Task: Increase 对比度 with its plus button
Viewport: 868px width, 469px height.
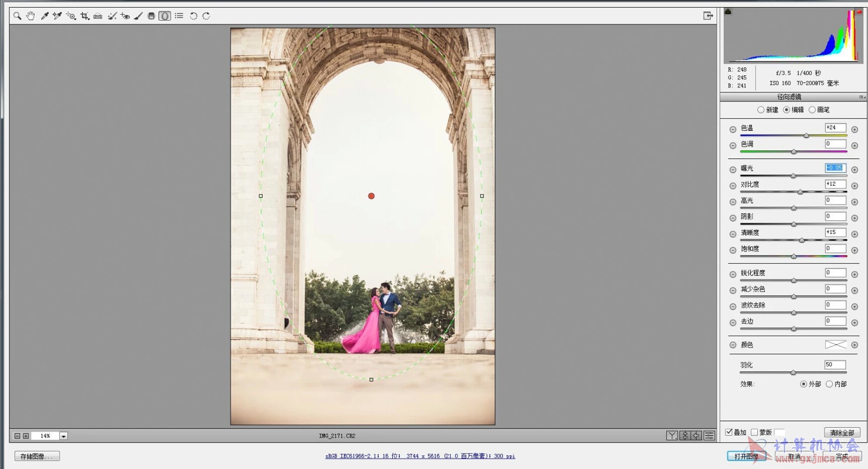Action: [x=854, y=186]
